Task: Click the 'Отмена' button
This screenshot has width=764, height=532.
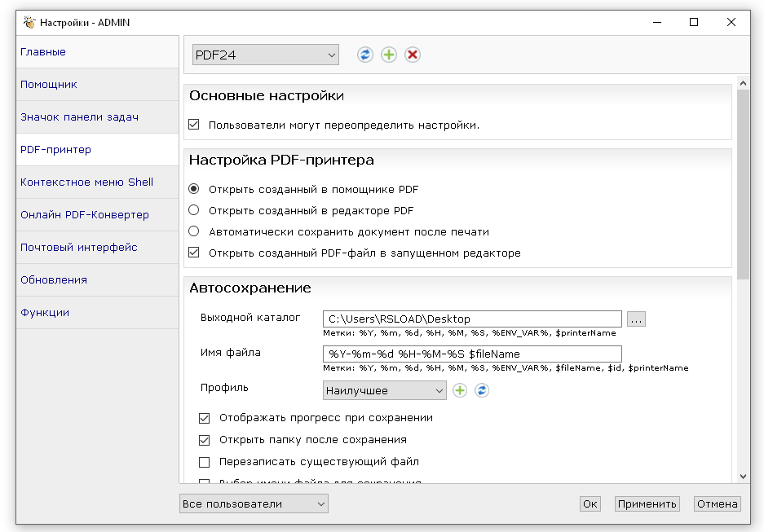Action: tap(718, 503)
